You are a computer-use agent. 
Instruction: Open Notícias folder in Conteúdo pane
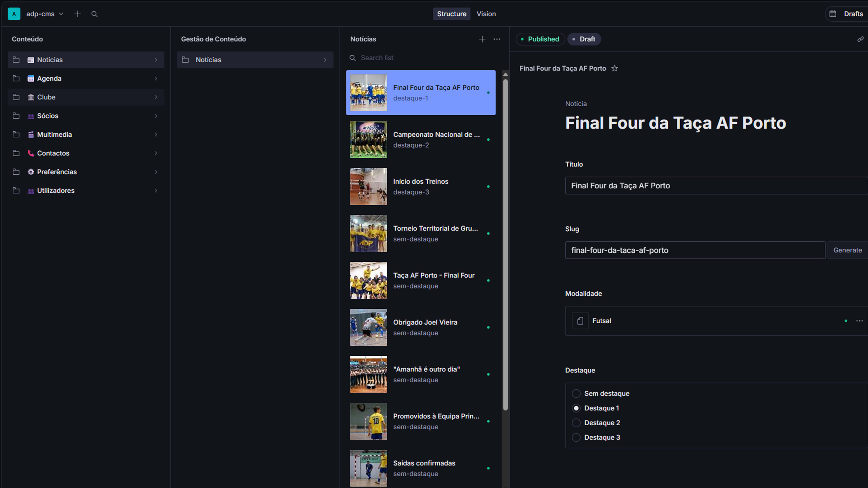(86, 60)
